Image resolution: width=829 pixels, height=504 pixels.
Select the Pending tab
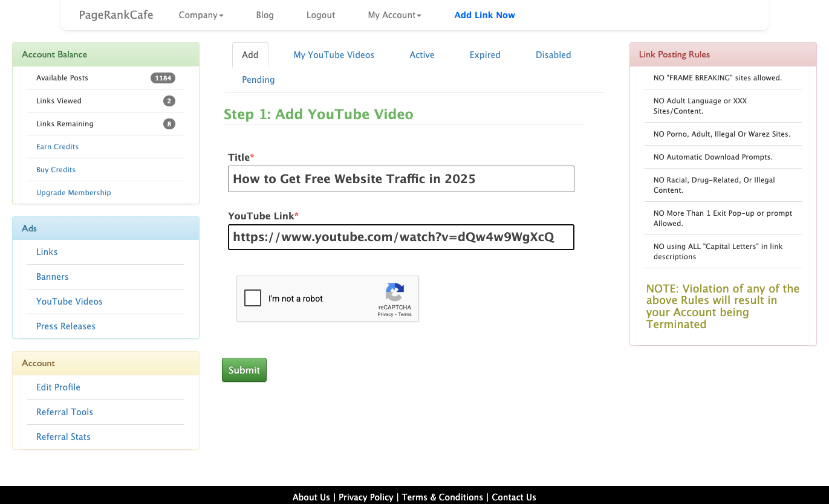258,79
